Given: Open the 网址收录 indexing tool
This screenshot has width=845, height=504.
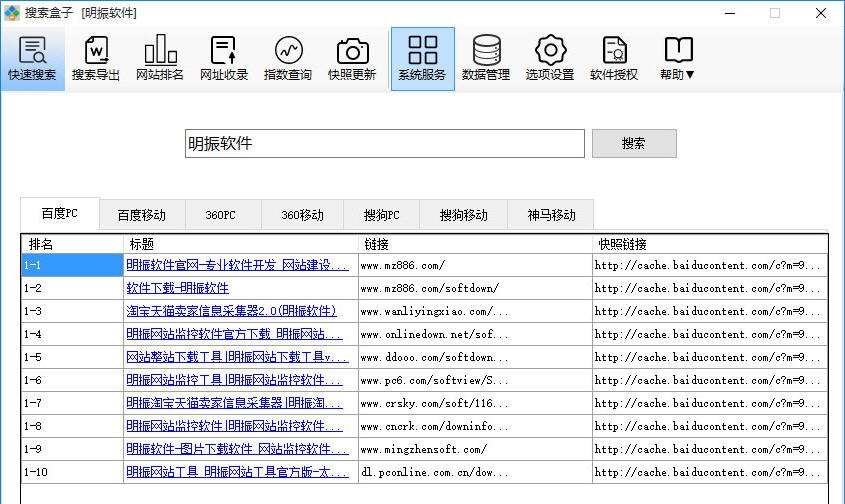Looking at the screenshot, I should 224,59.
